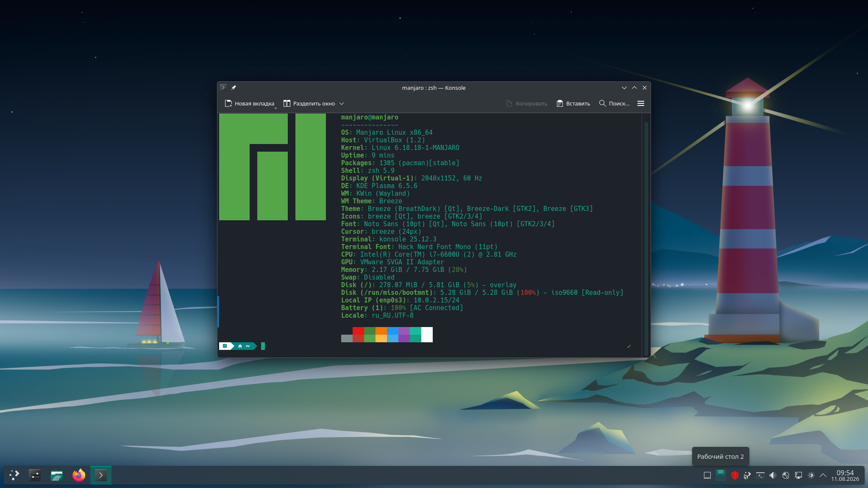Click the home ~ prompt segment

(244, 346)
